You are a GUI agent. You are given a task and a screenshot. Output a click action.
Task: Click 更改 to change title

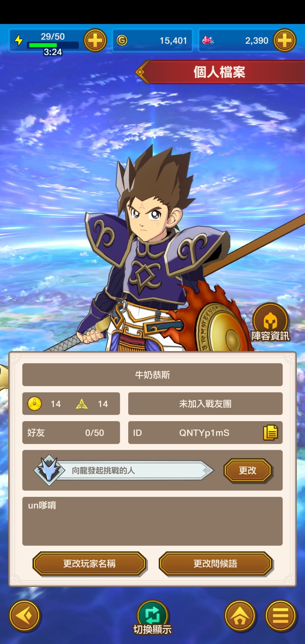click(248, 470)
